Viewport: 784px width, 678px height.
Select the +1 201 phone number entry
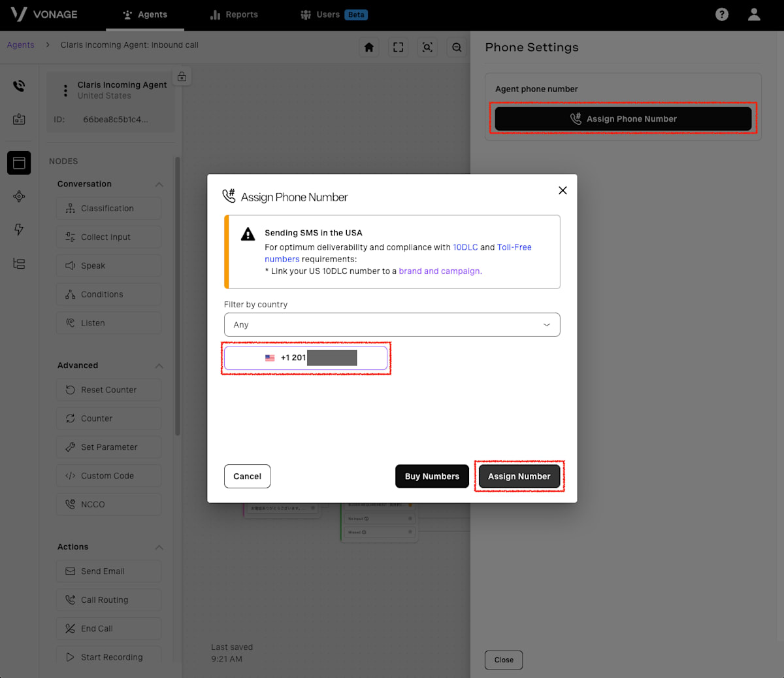point(306,358)
